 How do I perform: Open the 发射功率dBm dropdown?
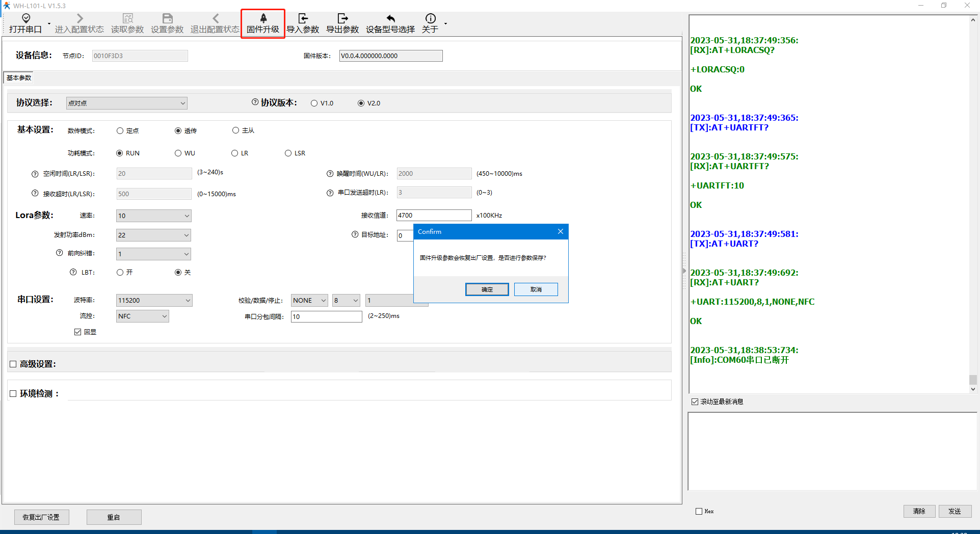(153, 235)
